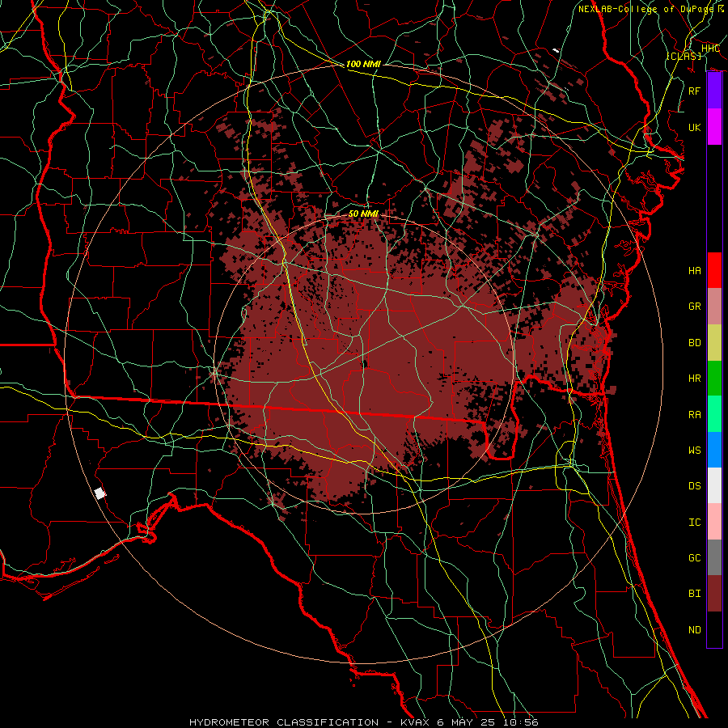
Task: Click the IC legend label
Action: point(694,523)
